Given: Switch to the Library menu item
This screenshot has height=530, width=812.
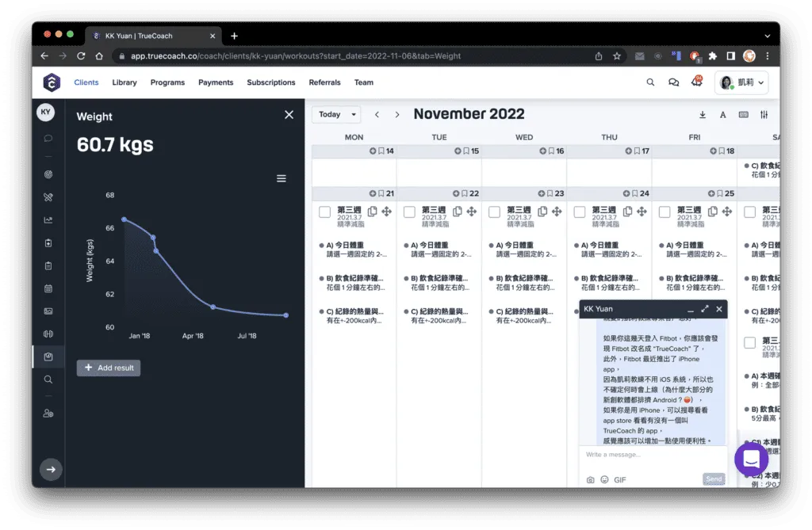Looking at the screenshot, I should 124,82.
